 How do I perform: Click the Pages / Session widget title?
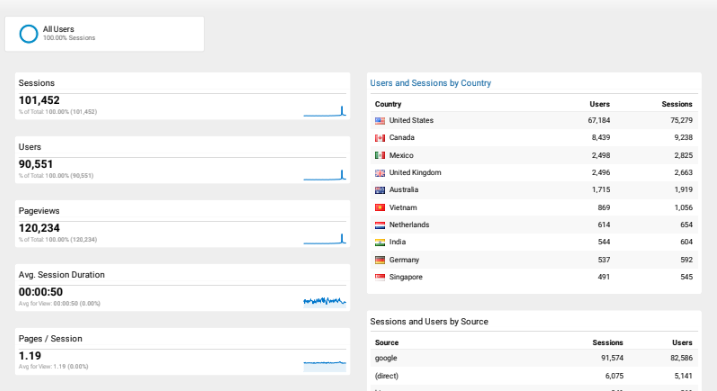[50, 339]
